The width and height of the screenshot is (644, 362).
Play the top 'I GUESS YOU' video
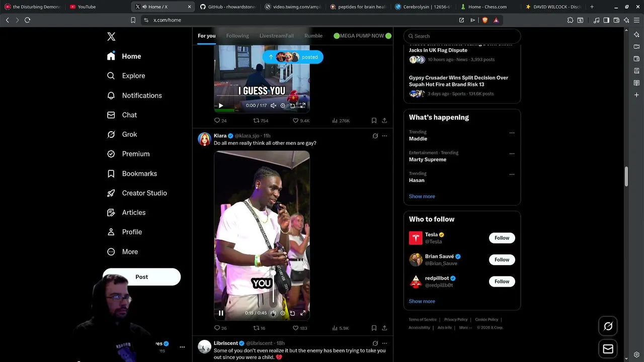tap(221, 106)
